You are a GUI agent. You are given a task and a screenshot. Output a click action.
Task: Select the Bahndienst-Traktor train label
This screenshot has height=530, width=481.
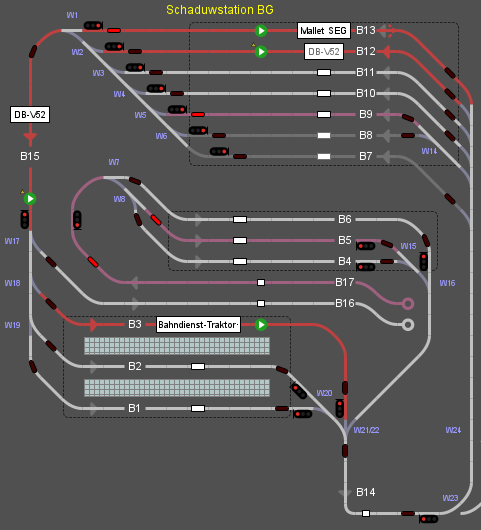coord(198,325)
